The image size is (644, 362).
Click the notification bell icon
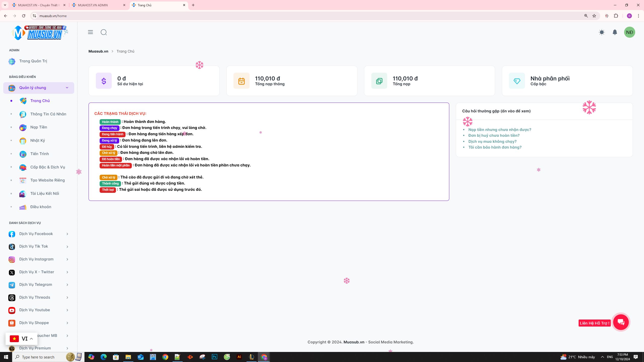click(x=615, y=32)
